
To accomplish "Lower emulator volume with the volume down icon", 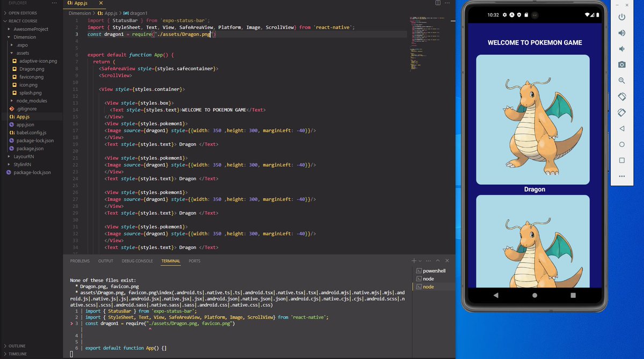I will [x=621, y=49].
